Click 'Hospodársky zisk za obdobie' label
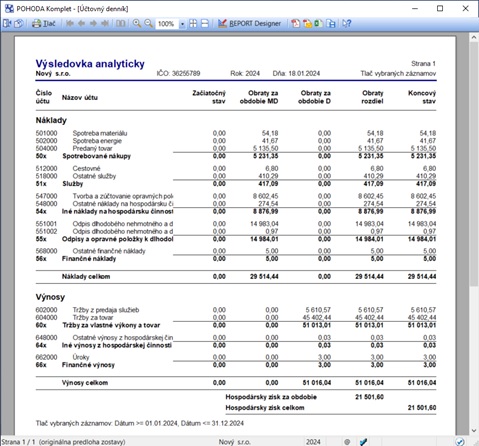 click(x=271, y=397)
